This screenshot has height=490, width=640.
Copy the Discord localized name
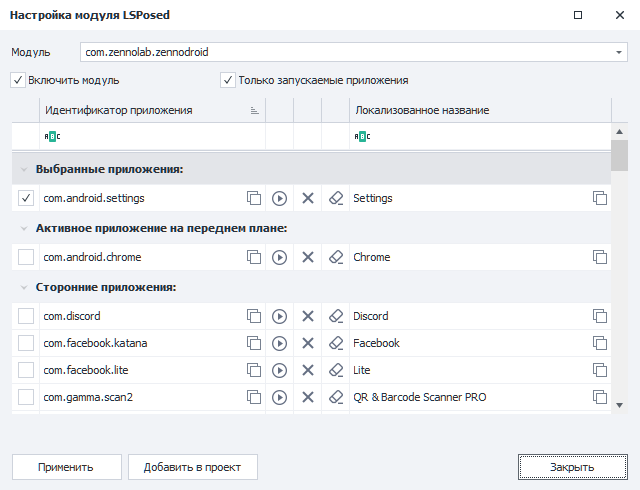[x=600, y=316]
